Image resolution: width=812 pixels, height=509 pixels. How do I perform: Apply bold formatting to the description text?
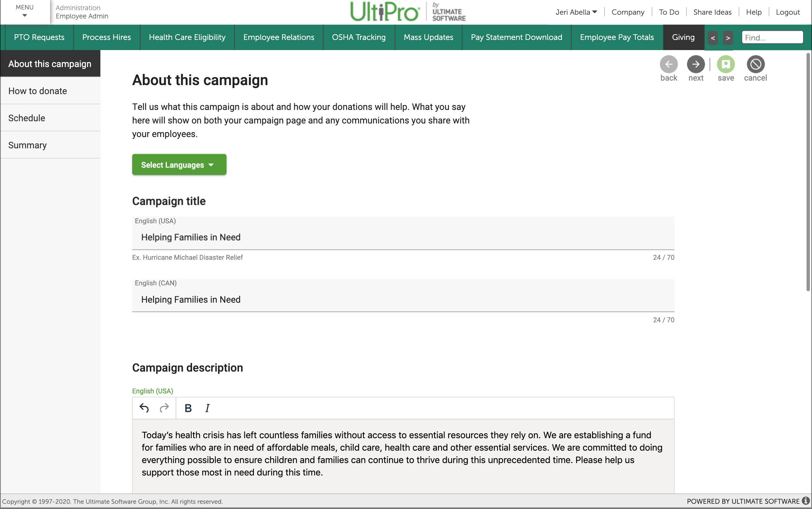(x=188, y=408)
